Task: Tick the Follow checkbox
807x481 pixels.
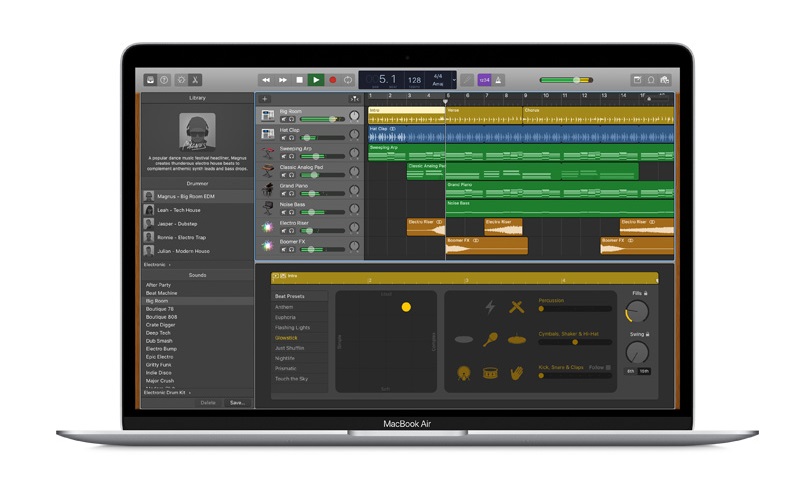Action: [607, 367]
